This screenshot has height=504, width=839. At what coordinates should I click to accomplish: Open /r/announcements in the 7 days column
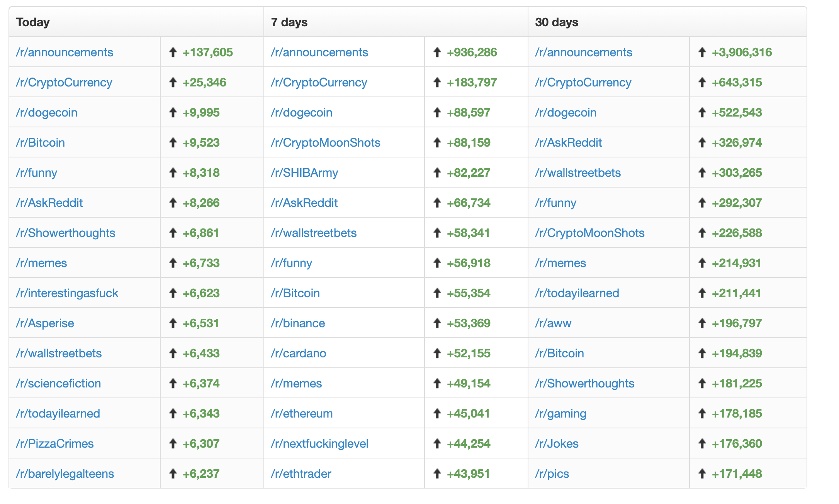(319, 52)
